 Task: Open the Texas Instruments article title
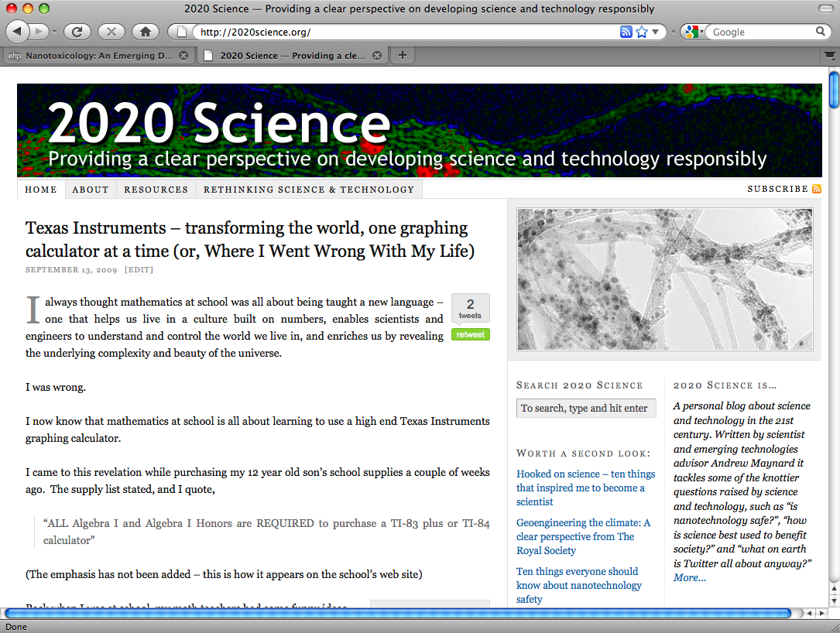[x=249, y=239]
